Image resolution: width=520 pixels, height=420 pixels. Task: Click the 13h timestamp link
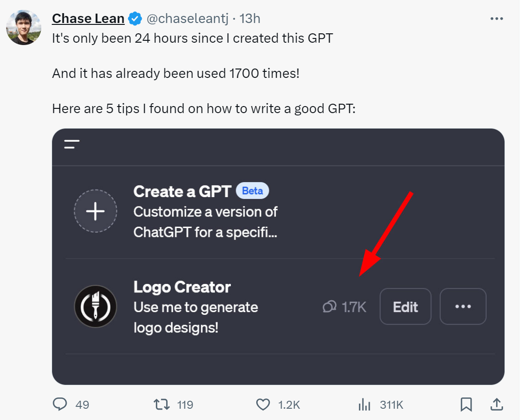point(250,19)
